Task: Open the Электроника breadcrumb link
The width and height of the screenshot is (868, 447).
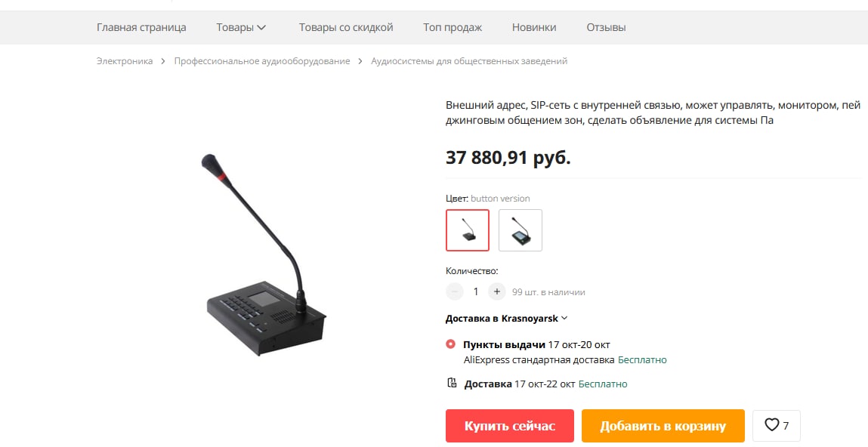Action: pos(125,61)
